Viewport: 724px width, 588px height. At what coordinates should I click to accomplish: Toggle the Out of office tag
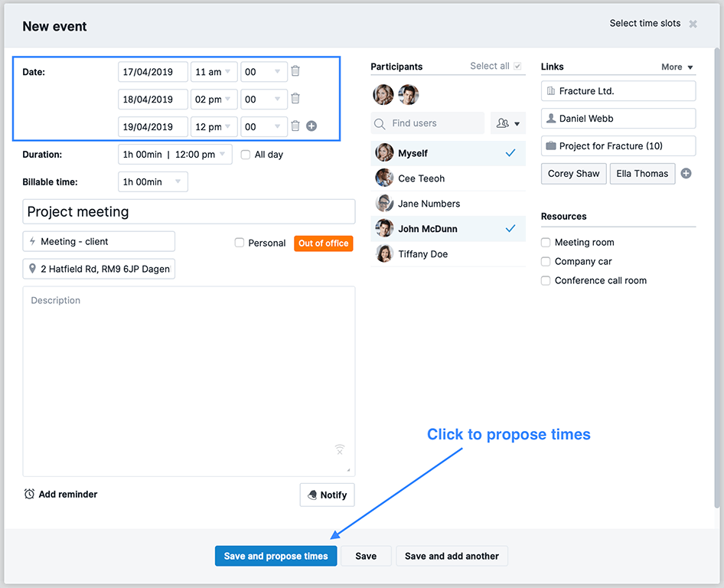click(324, 243)
